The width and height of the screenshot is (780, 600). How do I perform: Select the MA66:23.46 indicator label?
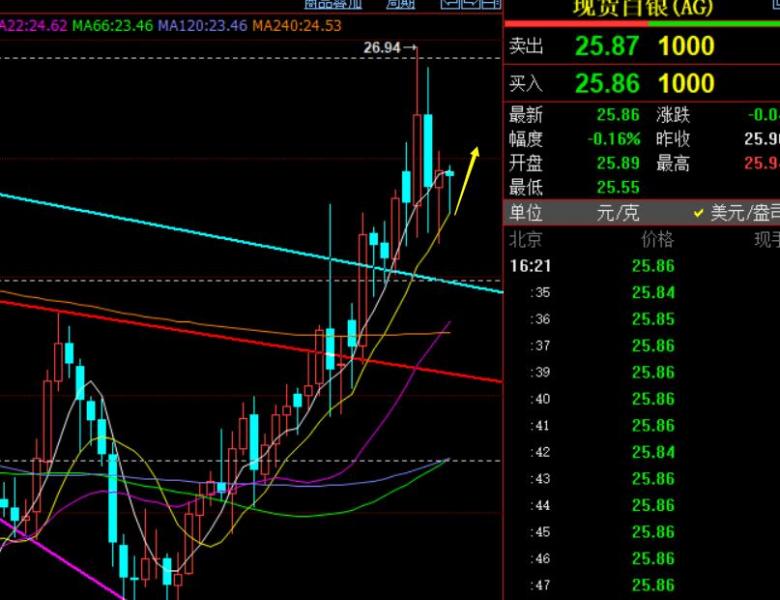click(x=113, y=25)
